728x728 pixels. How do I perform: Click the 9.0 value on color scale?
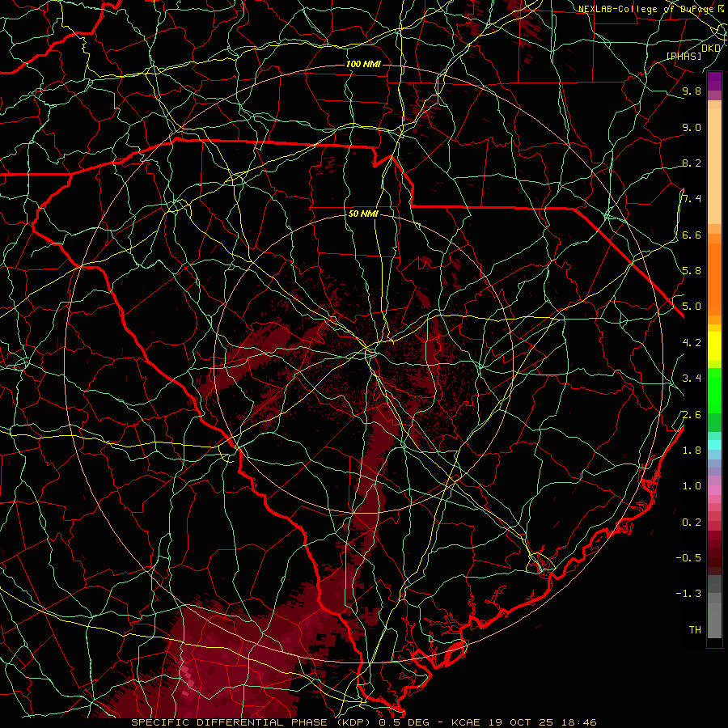pyautogui.click(x=692, y=127)
